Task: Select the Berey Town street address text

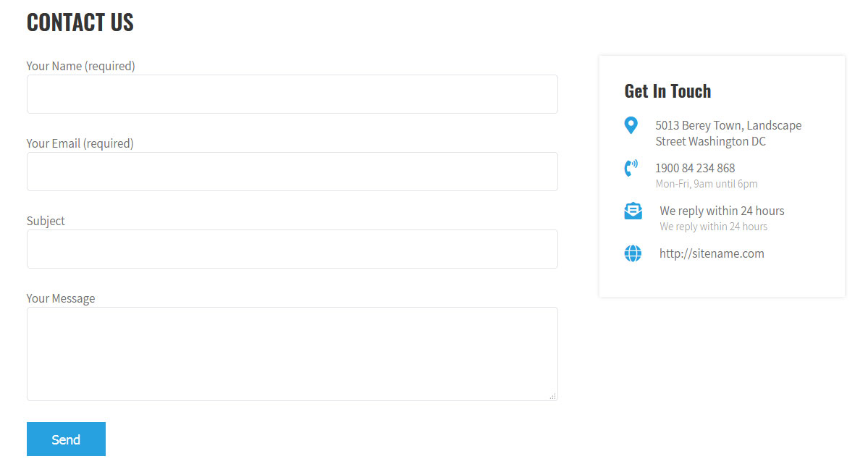Action: click(x=728, y=133)
